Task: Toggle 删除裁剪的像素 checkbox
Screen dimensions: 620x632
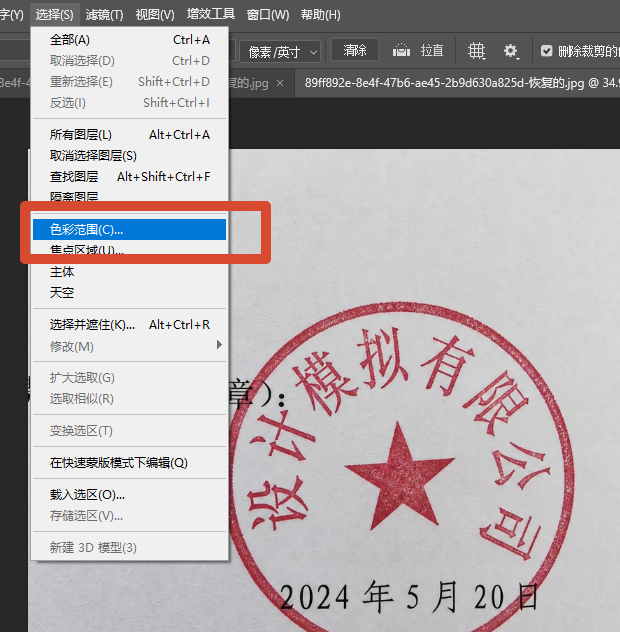Action: click(546, 51)
